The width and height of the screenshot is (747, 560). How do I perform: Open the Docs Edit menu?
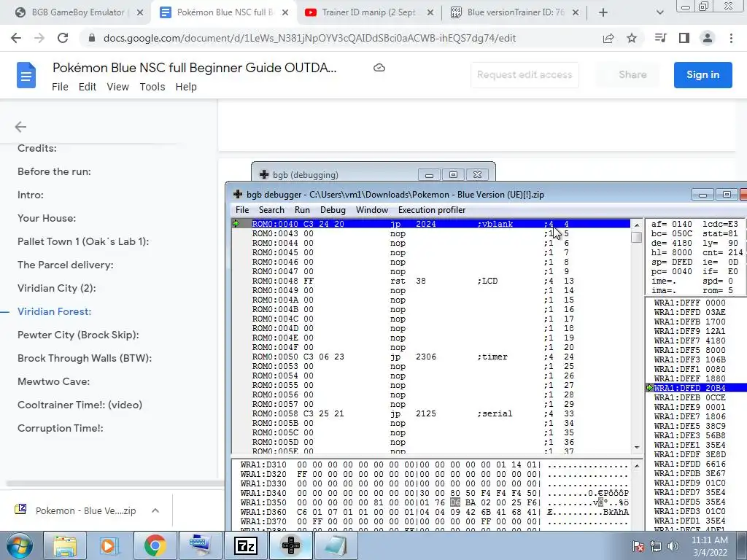(88, 87)
